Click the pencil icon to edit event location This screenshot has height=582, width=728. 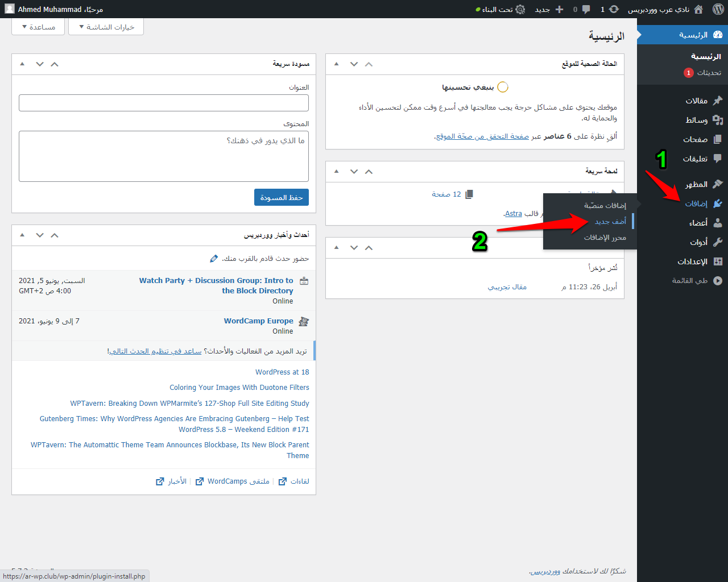(214, 259)
